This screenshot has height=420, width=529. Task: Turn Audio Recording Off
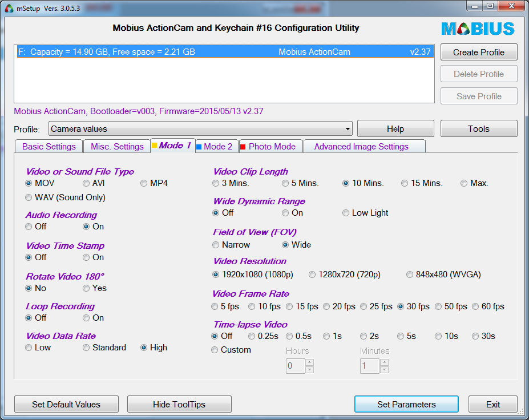coord(36,227)
